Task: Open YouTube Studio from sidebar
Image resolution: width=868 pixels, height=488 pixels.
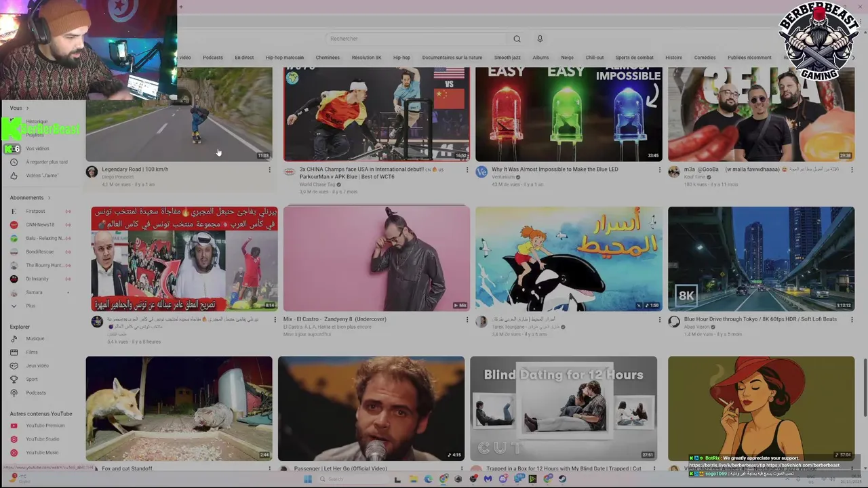Action: tap(42, 439)
